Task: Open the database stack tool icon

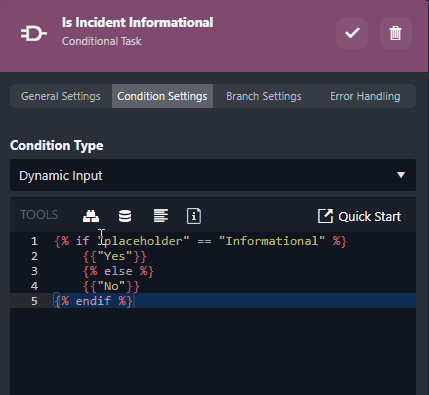Action: [125, 216]
